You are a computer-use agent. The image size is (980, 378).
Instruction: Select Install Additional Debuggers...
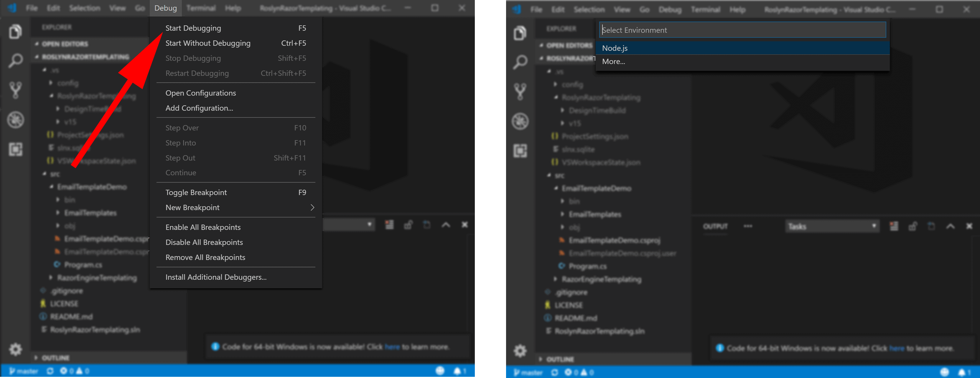click(x=236, y=277)
